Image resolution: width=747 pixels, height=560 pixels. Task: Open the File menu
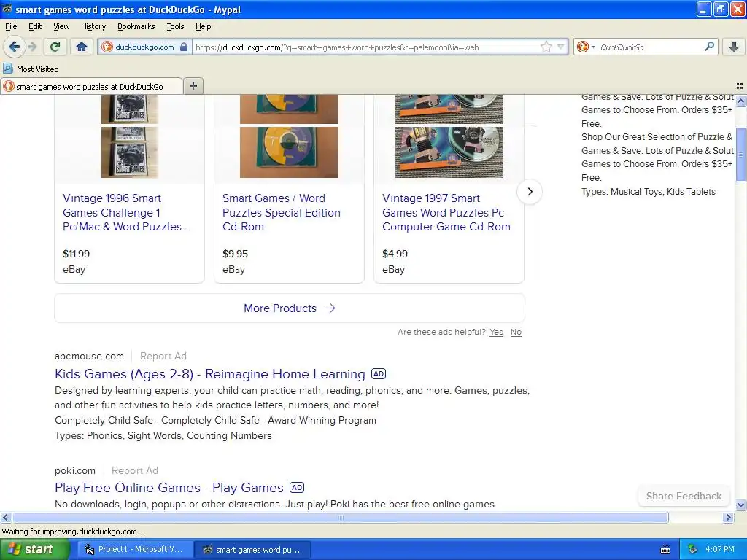pyautogui.click(x=11, y=27)
